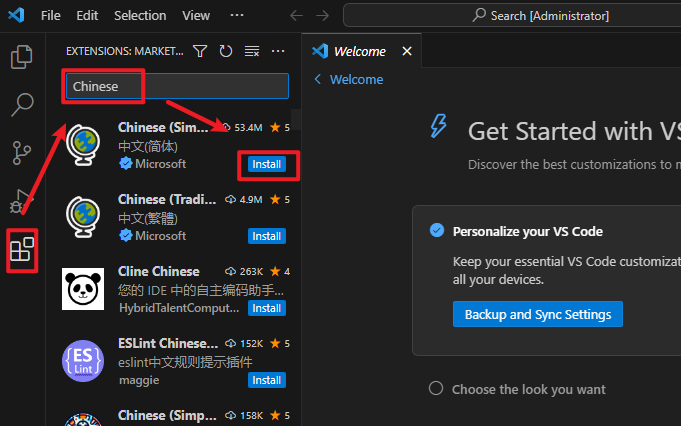Viewport: 681px width, 426px height.
Task: Open Extensions panel more actions menu
Action: click(x=278, y=51)
